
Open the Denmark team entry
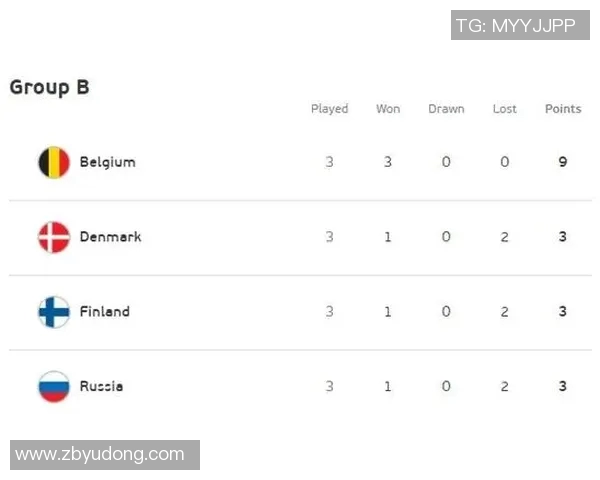click(x=110, y=237)
